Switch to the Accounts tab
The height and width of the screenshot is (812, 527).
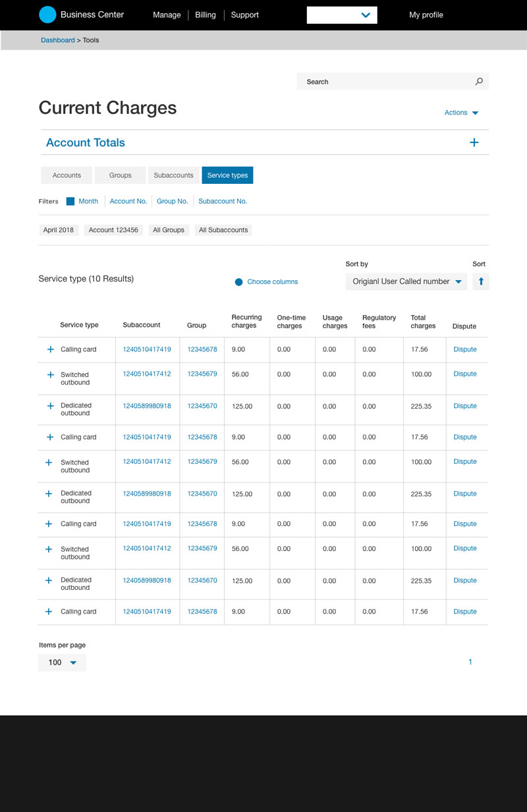pyautogui.click(x=67, y=175)
